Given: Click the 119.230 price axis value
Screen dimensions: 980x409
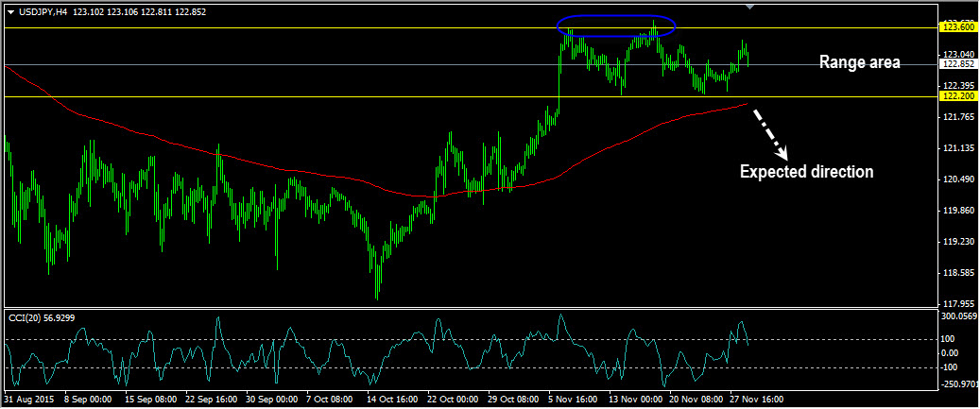Looking at the screenshot, I should pyautogui.click(x=959, y=242).
